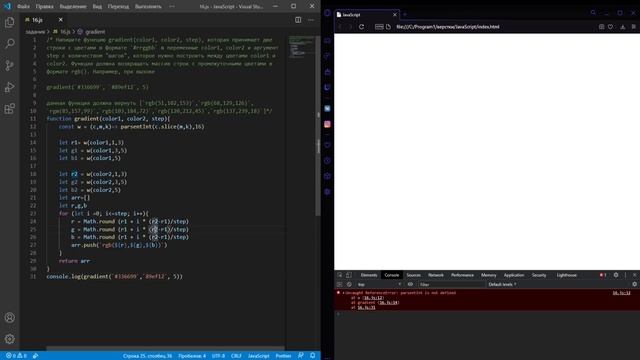Open the Выполнить menu in VS Code

(x=148, y=7)
